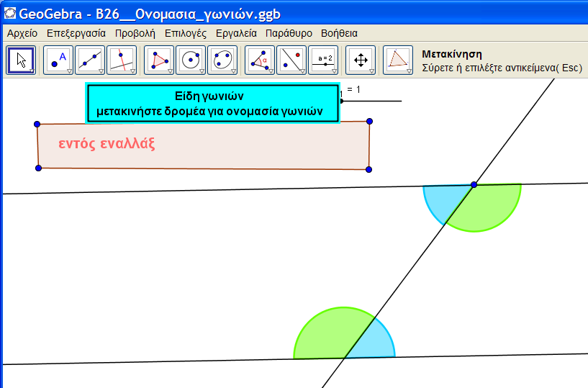Click the slider handle near '= 1'
Screen dimensions: 588x388
click(x=342, y=101)
